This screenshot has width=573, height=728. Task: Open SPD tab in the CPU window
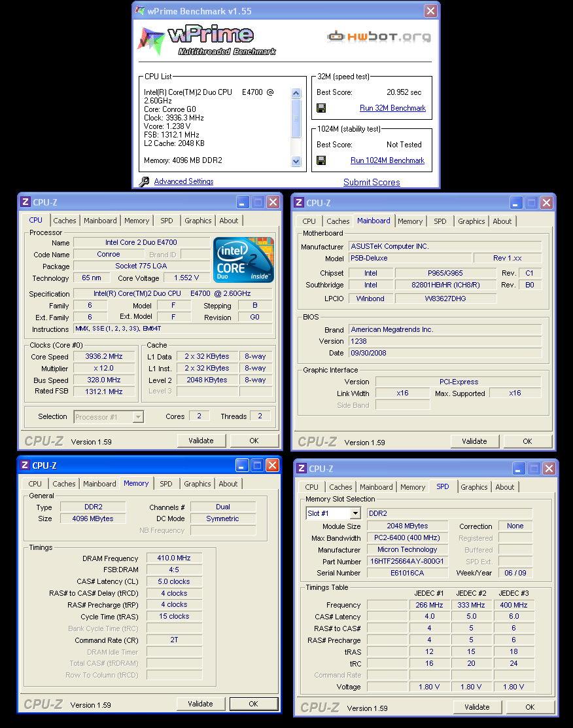point(167,221)
